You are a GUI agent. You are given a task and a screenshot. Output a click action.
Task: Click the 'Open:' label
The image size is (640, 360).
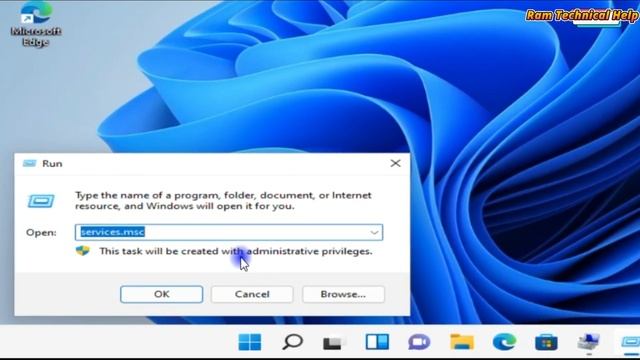tap(41, 232)
